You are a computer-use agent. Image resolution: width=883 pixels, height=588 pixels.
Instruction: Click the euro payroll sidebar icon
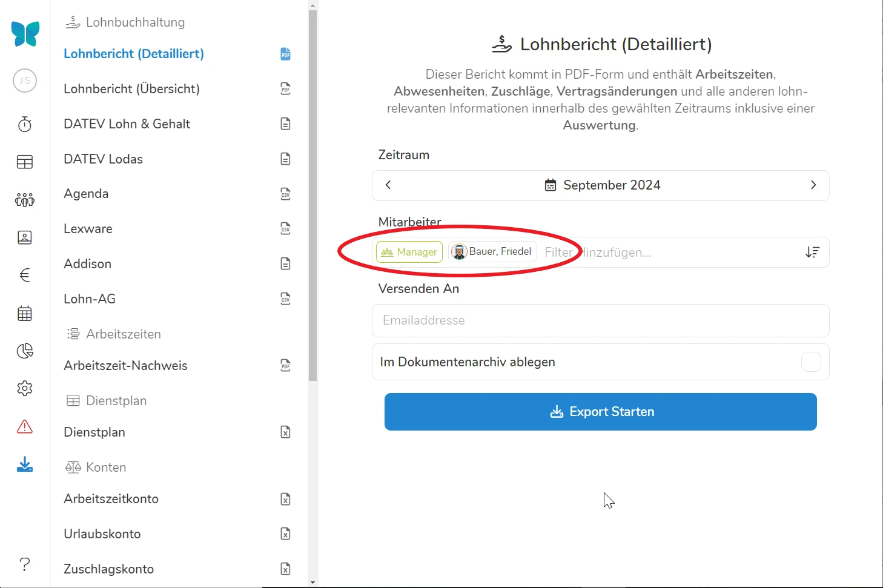pos(25,276)
